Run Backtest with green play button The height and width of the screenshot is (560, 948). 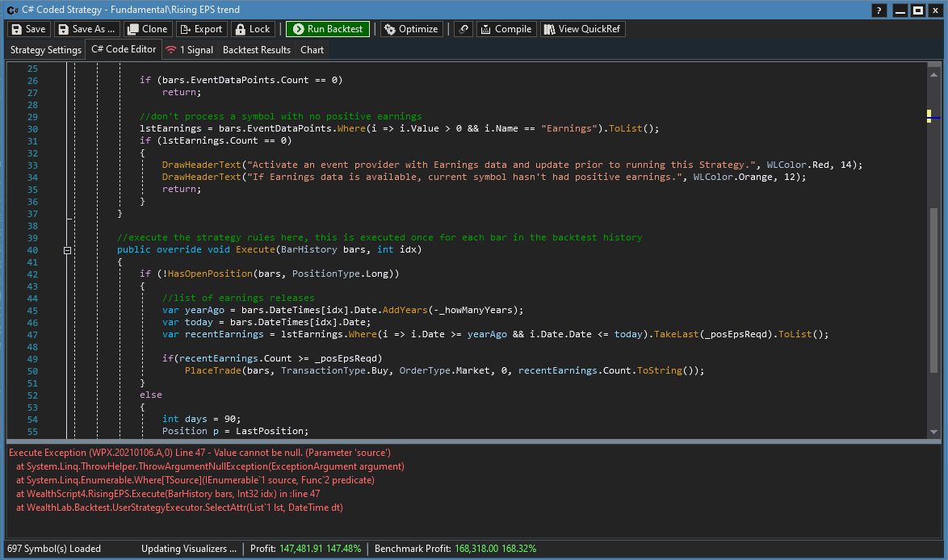click(327, 29)
